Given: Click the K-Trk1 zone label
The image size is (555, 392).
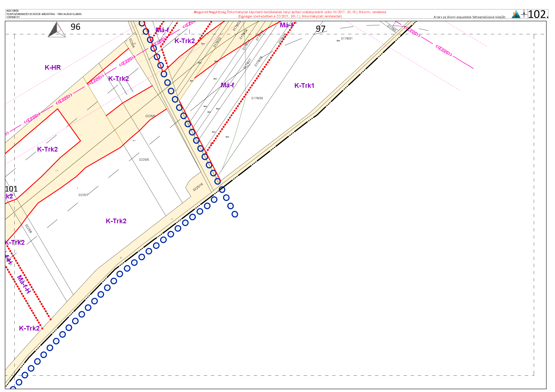Looking at the screenshot, I should (304, 86).
